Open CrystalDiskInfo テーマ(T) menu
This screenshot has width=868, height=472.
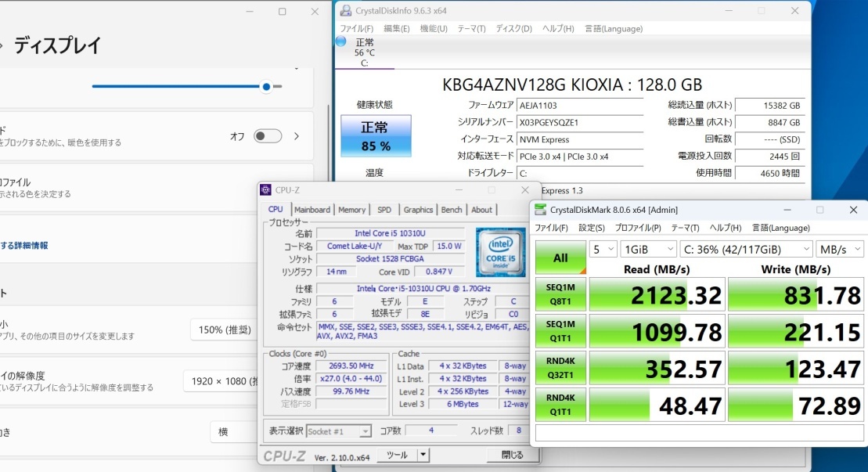(x=471, y=29)
